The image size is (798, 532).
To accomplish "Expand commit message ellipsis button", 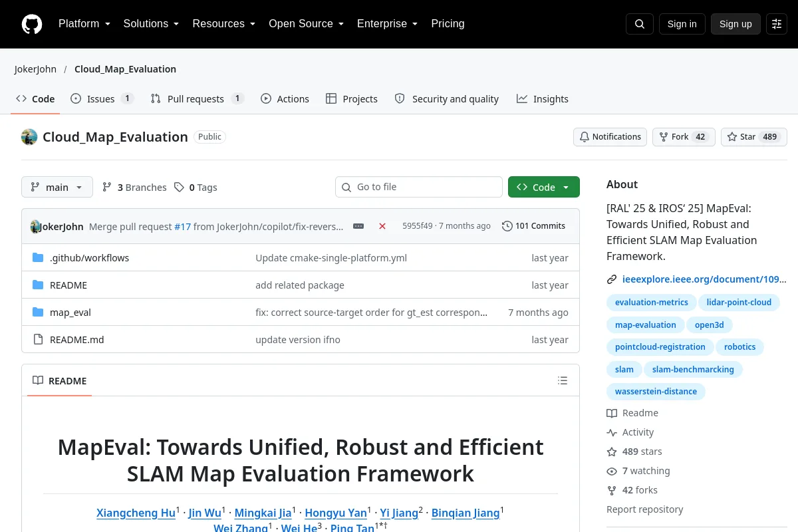I will pos(358,226).
